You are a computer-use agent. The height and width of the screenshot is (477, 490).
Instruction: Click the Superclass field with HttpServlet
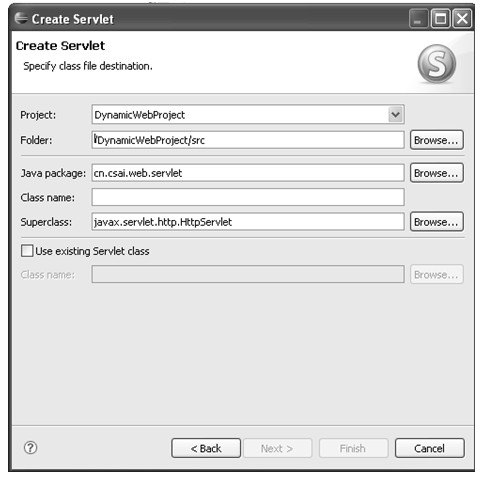[x=248, y=222]
